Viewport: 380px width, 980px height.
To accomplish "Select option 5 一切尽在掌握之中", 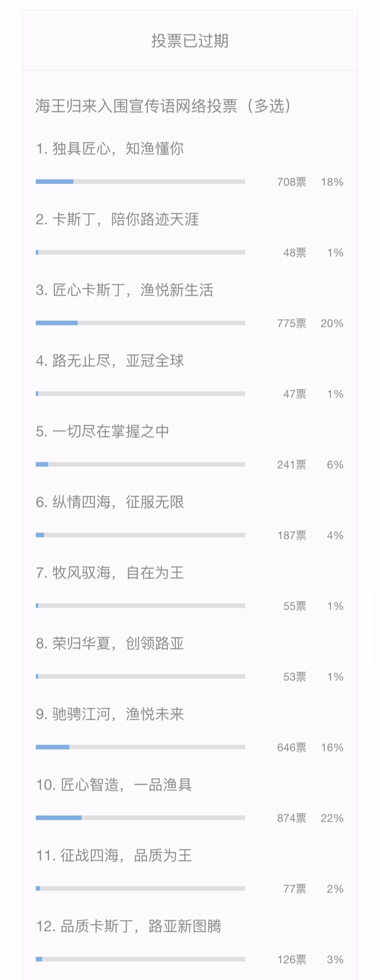I will (103, 431).
